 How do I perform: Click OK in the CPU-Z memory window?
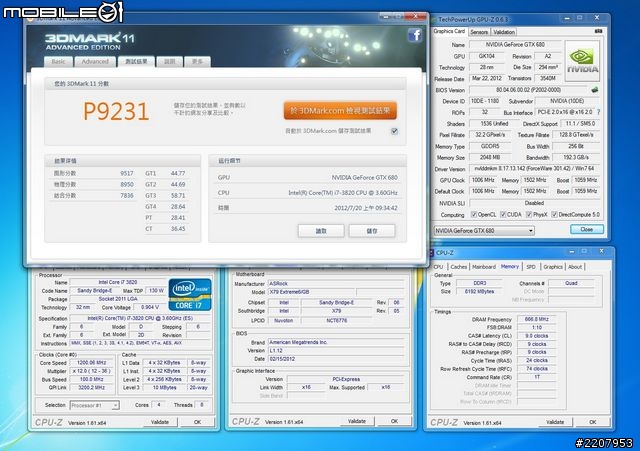(592, 422)
